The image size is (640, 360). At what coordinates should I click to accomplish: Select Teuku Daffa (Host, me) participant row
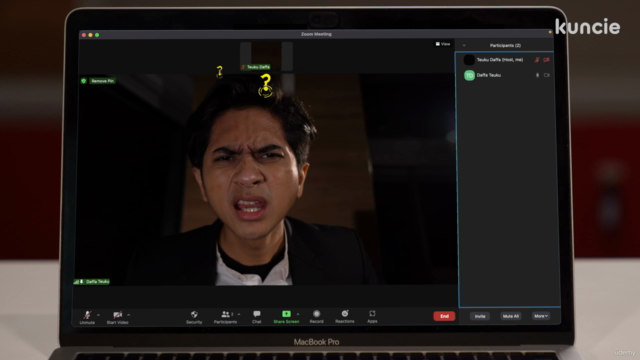pos(506,60)
